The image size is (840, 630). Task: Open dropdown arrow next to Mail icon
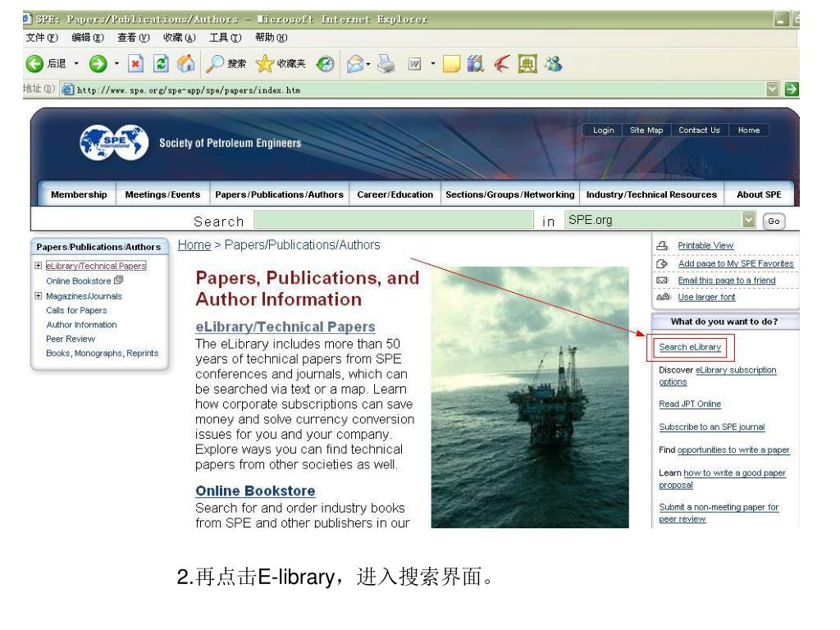tap(368, 64)
